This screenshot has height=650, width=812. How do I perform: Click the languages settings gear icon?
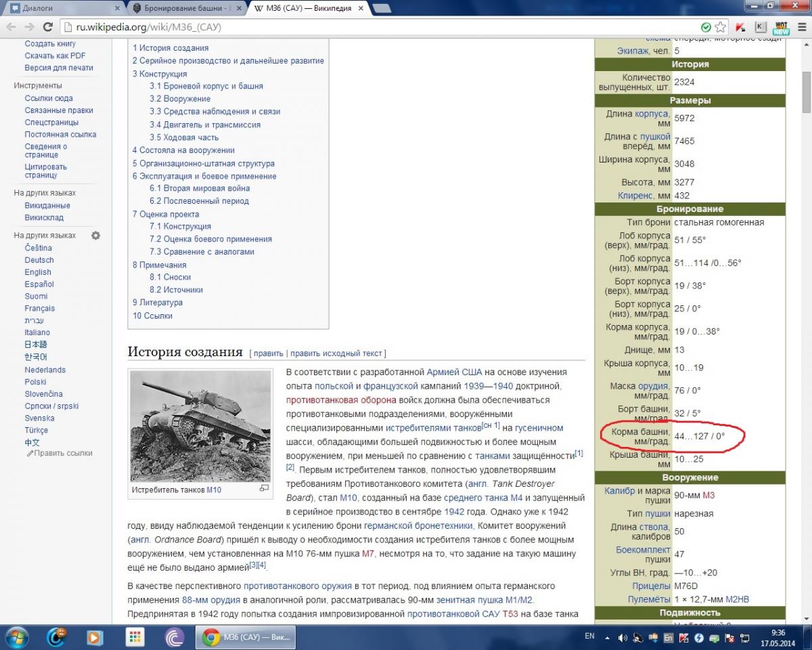point(95,236)
